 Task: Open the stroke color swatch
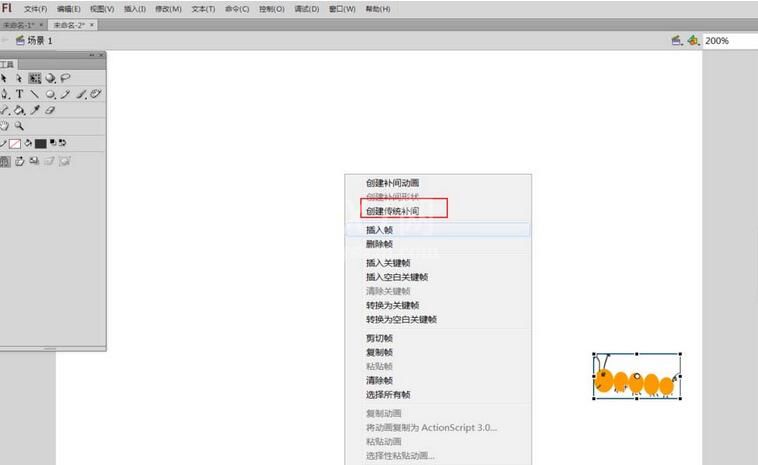pyautogui.click(x=15, y=144)
